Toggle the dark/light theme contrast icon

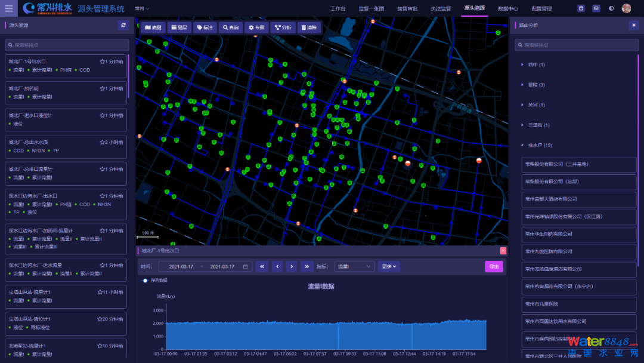pyautogui.click(x=611, y=8)
